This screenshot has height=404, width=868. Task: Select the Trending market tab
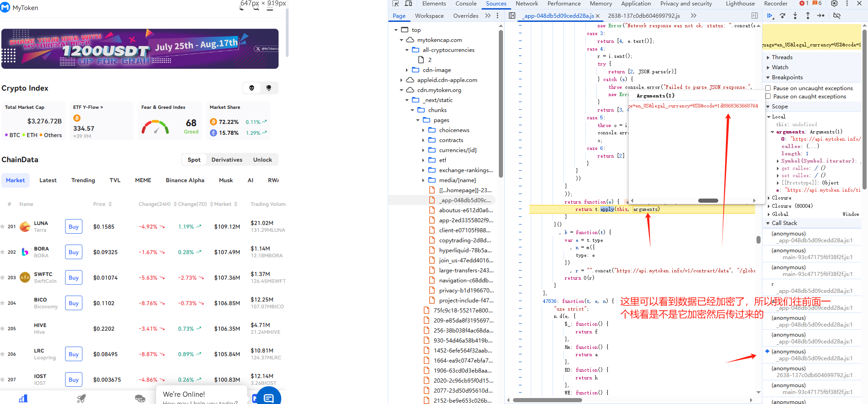(x=83, y=180)
